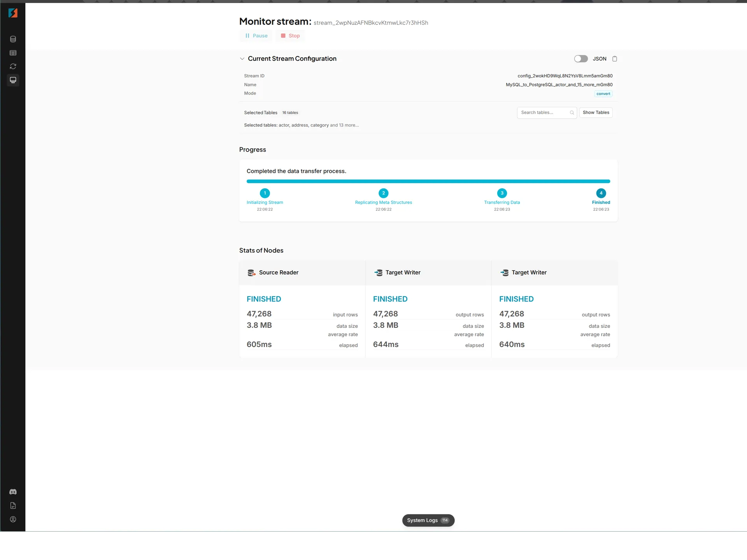Select the Source Reader stats card header
Screen dimensions: 747x560
[279, 272]
